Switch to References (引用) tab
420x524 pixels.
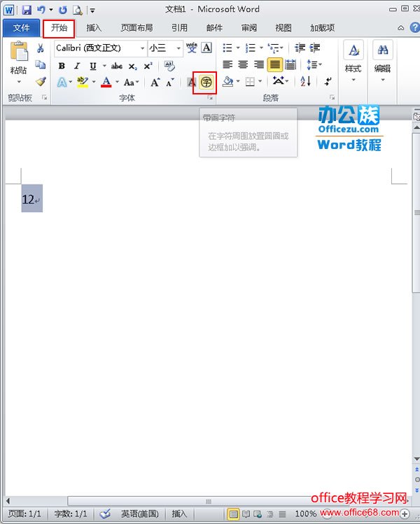[x=179, y=28]
